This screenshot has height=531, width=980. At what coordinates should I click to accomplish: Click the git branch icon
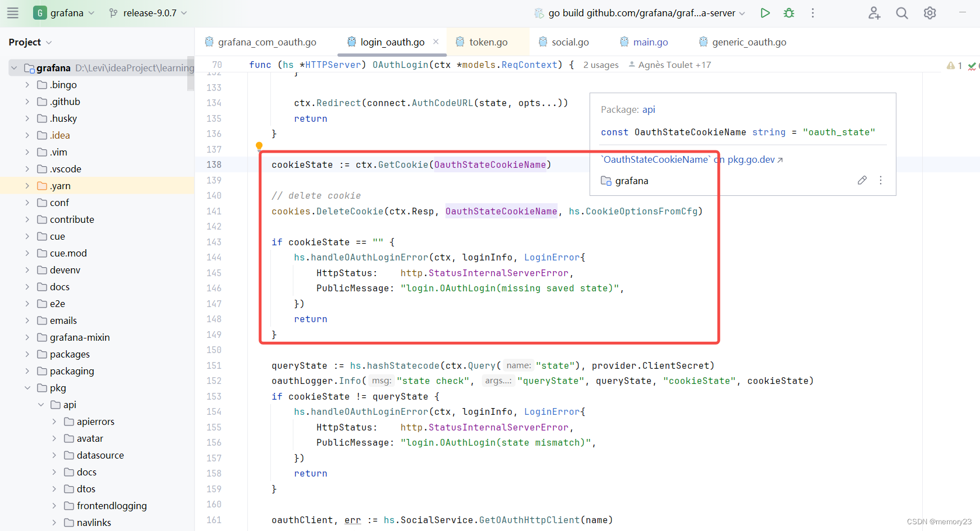[113, 13]
